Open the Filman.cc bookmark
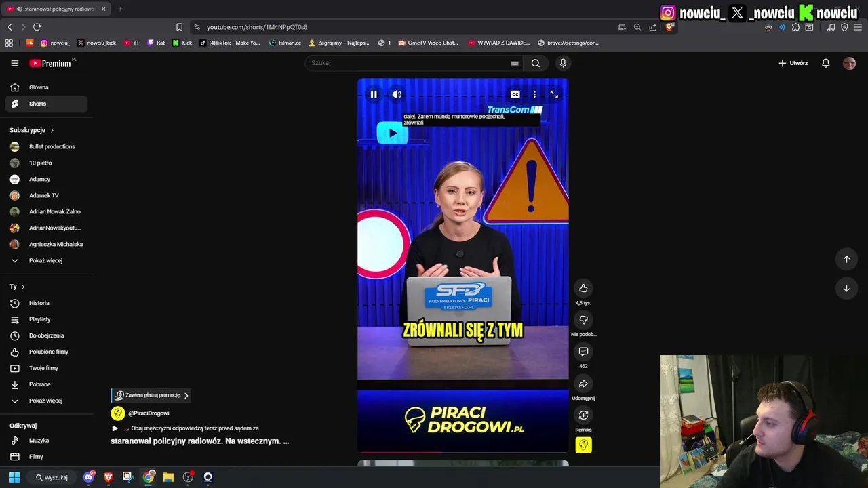The image size is (868, 488). (285, 43)
